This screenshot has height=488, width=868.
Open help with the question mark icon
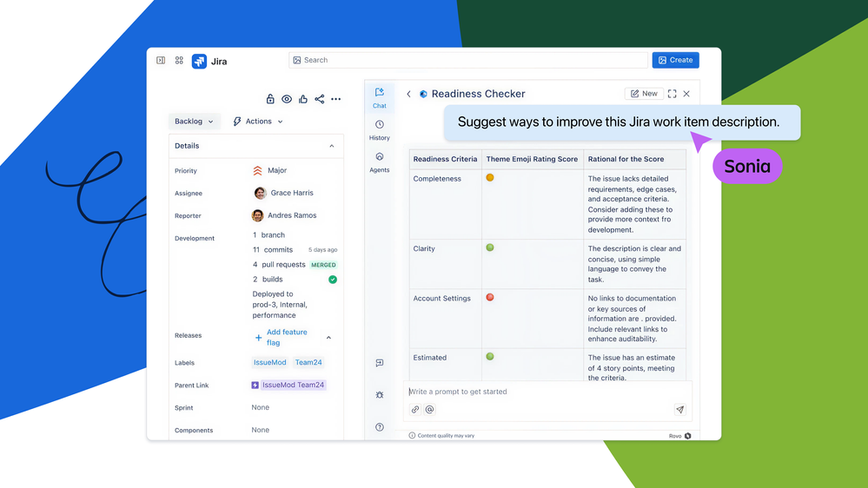(x=379, y=427)
